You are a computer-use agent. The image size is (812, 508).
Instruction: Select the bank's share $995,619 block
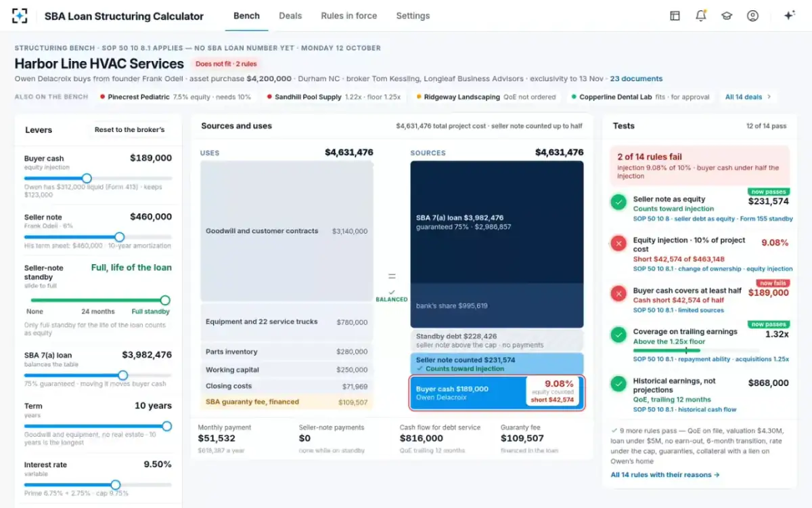tap(497, 305)
